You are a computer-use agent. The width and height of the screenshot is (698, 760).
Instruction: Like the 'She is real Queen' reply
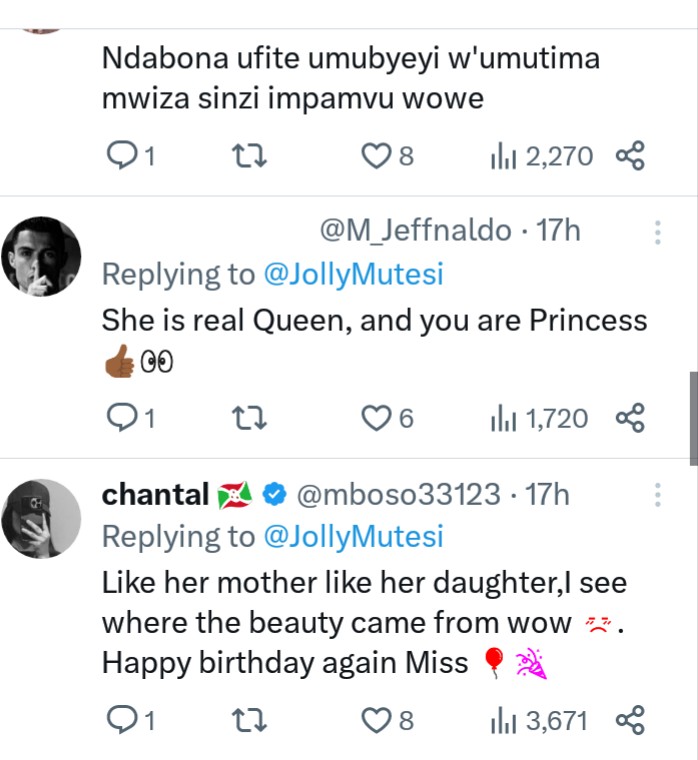[x=377, y=418]
